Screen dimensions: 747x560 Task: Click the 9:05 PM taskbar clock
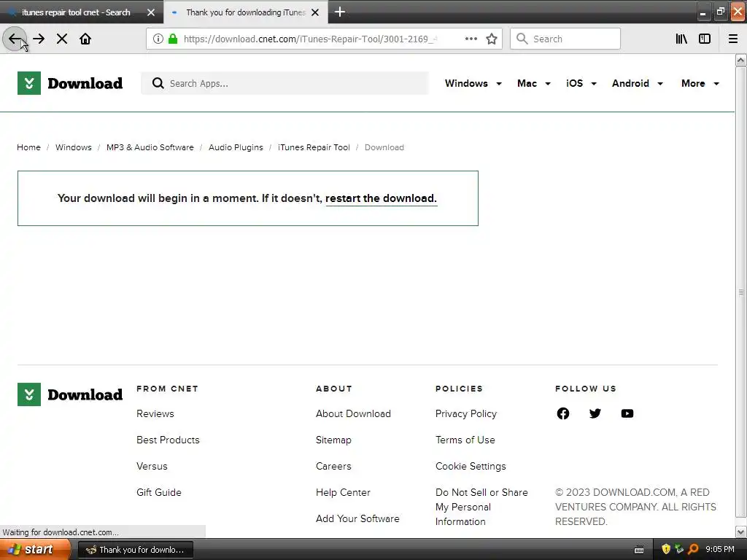point(720,550)
